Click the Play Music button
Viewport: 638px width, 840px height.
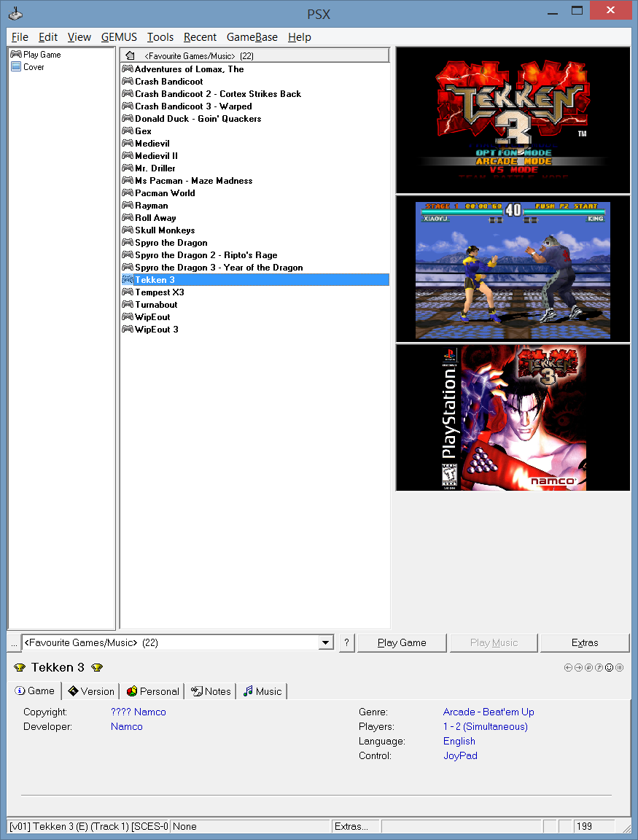494,642
